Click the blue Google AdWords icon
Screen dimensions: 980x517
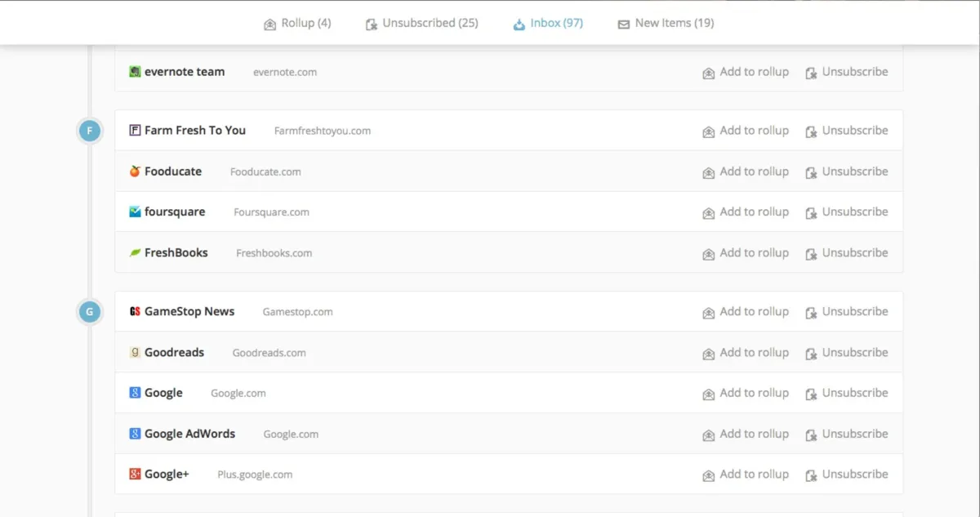click(x=135, y=434)
